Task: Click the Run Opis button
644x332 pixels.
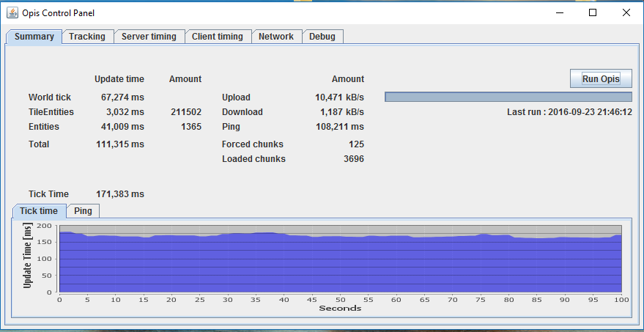Action: click(x=601, y=78)
